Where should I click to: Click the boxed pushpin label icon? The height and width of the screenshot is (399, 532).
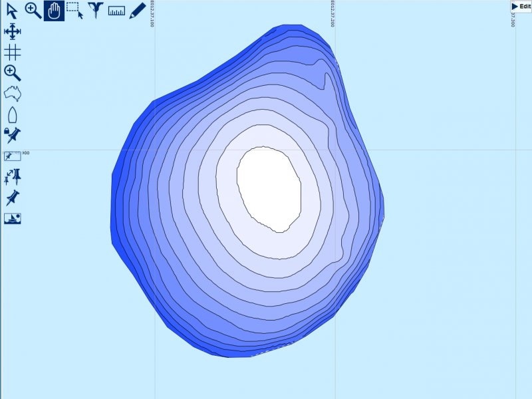pos(13,156)
